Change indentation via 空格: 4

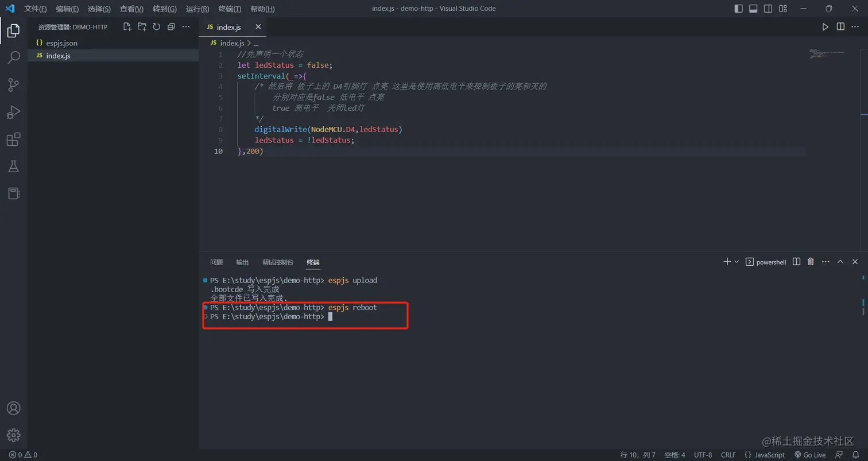click(x=675, y=455)
